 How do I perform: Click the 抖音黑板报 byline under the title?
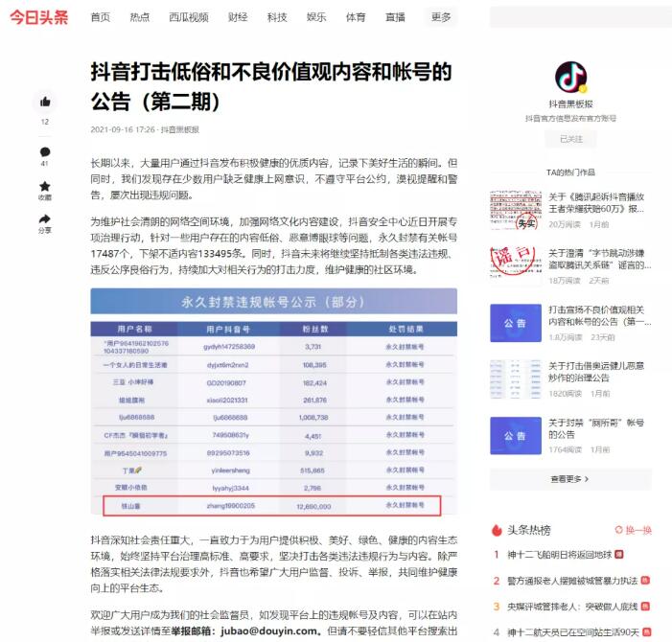coord(180,129)
